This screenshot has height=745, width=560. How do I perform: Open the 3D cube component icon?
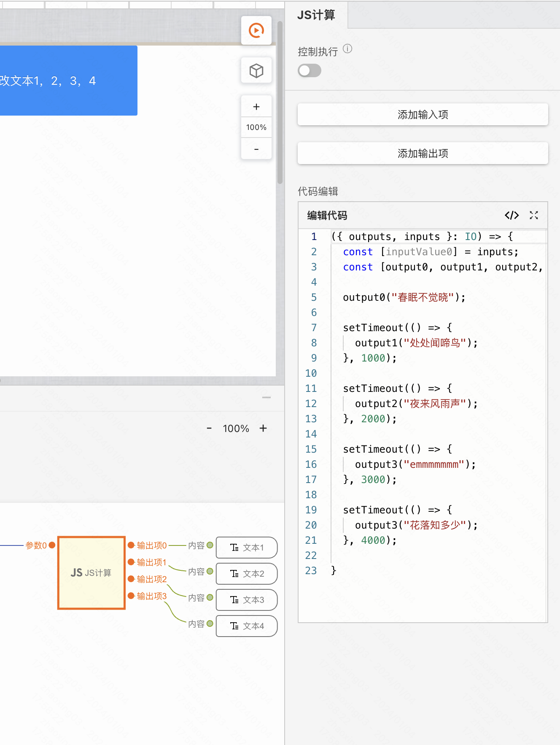tap(256, 70)
